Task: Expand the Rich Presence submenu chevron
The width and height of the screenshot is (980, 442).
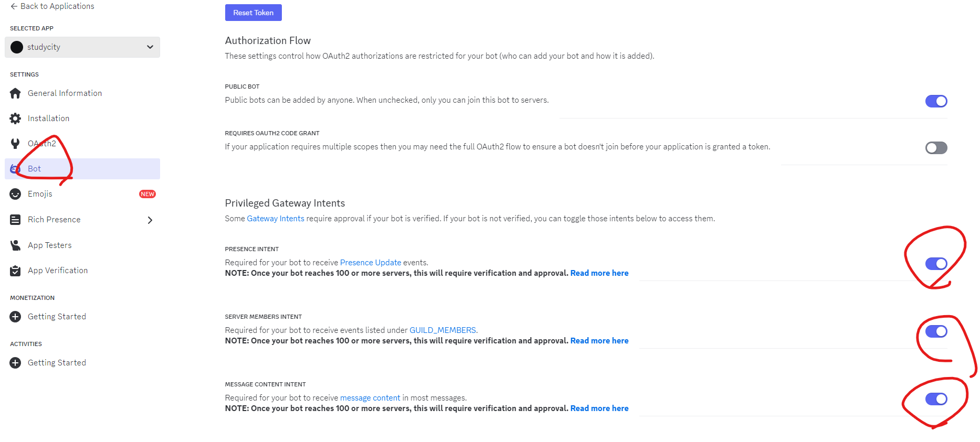Action: 150,220
